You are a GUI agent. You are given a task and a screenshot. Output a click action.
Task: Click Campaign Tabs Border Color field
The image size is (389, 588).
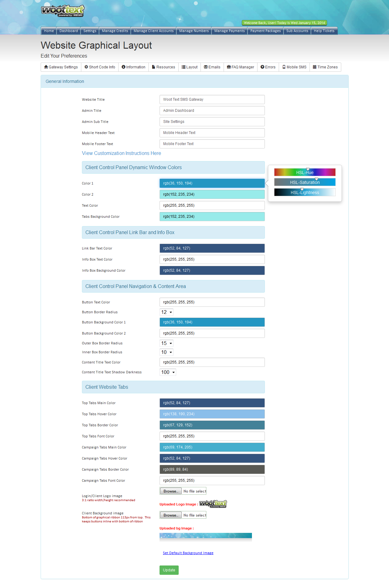tap(212, 469)
